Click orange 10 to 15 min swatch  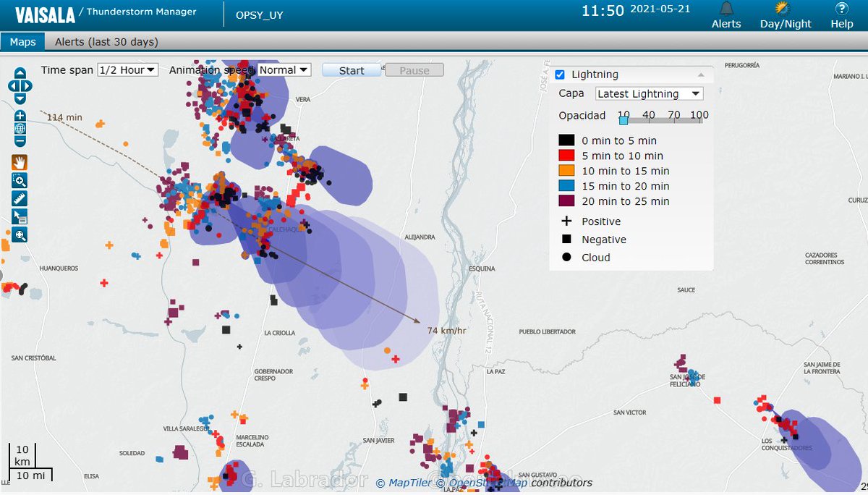pyautogui.click(x=566, y=171)
